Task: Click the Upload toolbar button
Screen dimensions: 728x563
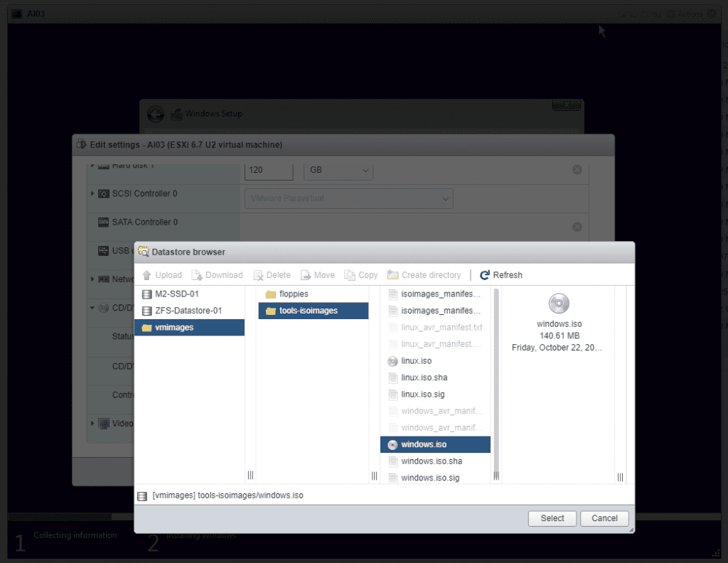Action: [x=162, y=275]
